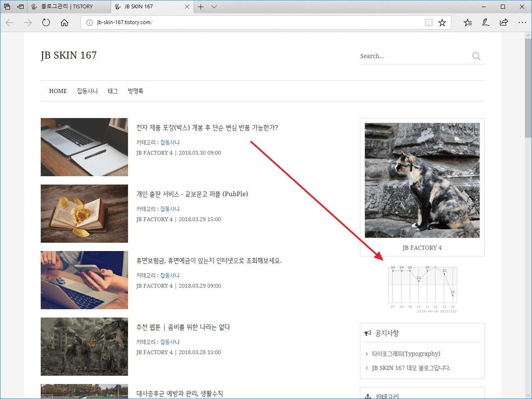Open post 추천 웹툰 좀비를 위한 나라는 없다
The width and height of the screenshot is (532, 399).
point(183,327)
